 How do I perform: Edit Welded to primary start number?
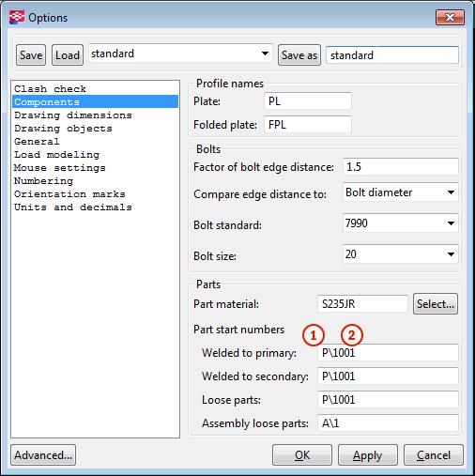point(388,353)
